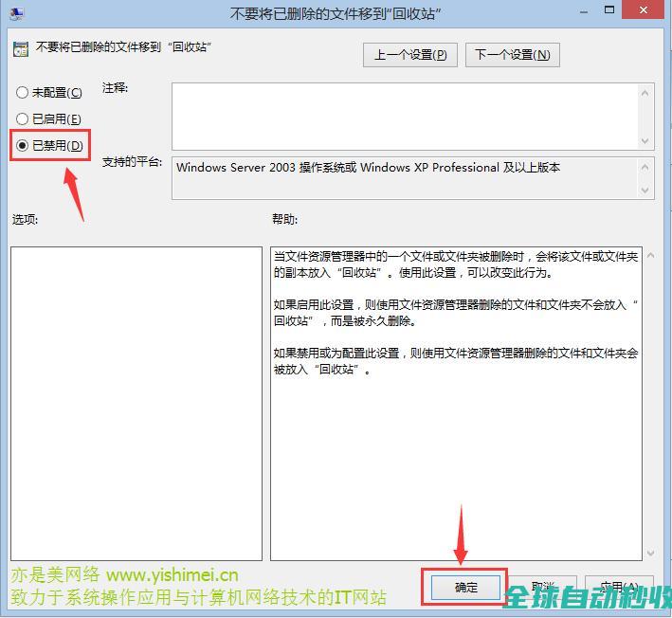
Task: Go to 上一个设置 (Previous Setting)
Action: (x=409, y=55)
